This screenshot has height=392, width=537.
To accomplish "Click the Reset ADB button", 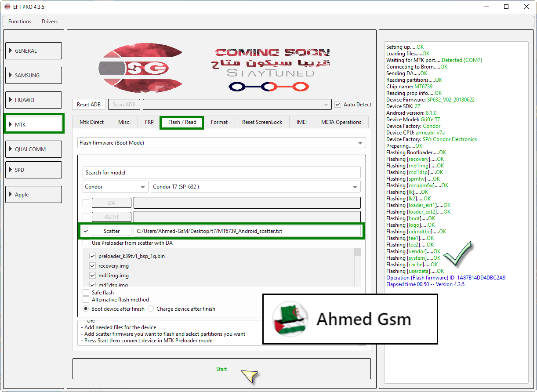I will click(x=89, y=105).
